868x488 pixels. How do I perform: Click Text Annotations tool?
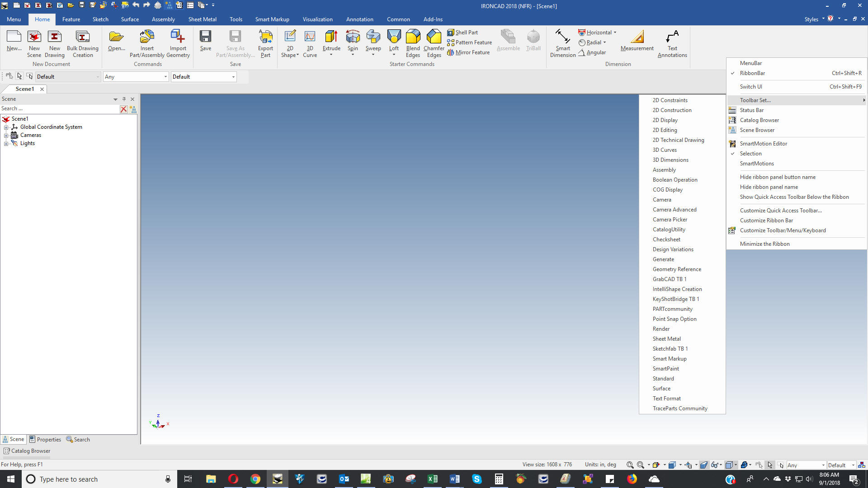tap(672, 44)
